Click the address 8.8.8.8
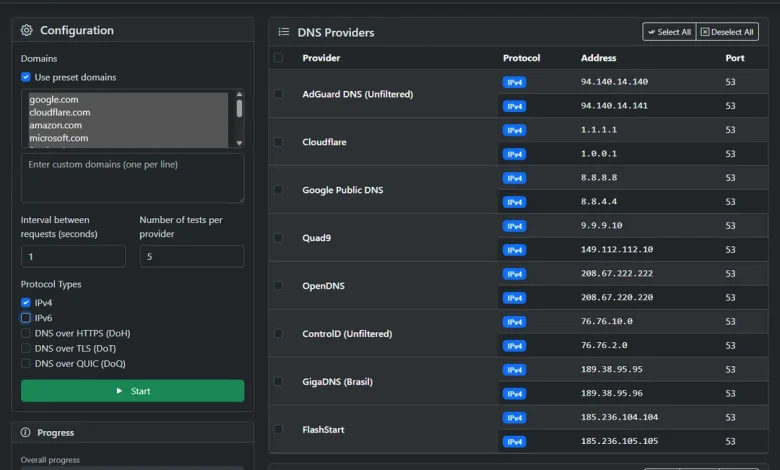 tap(599, 178)
